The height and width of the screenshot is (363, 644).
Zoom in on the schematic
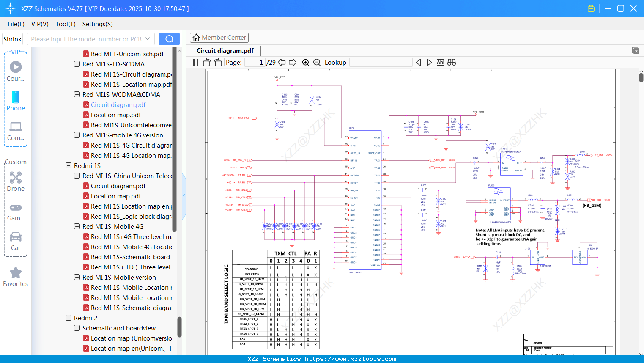[x=306, y=62]
